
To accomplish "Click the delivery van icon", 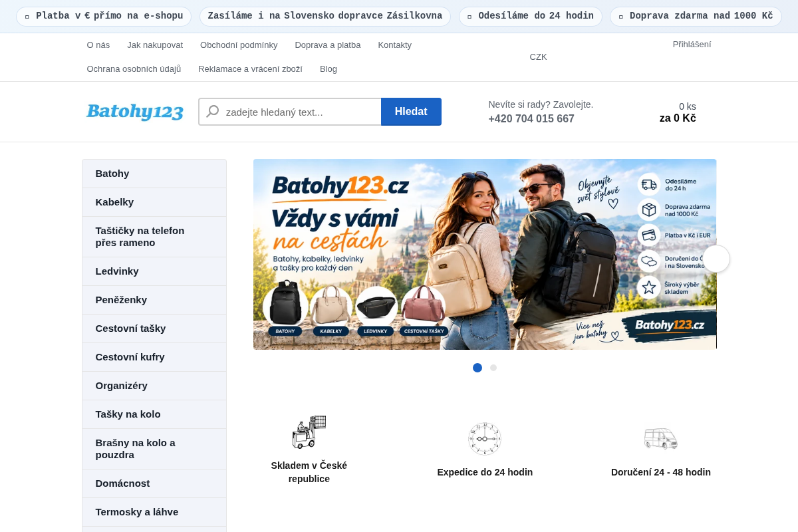I will (661, 439).
